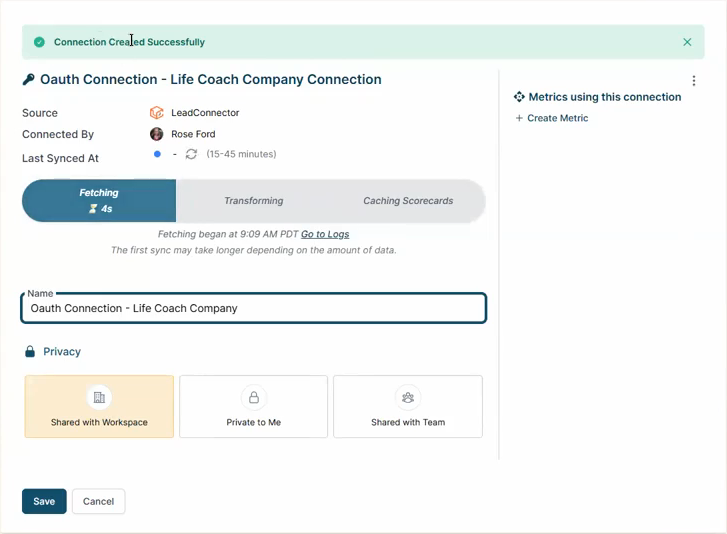Click the Privacy section heading

tap(62, 351)
